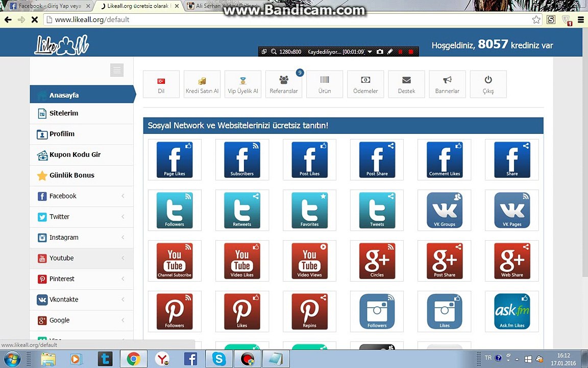This screenshot has height=368, width=588.
Task: Open the Bandicam recording dropdown arrow
Action: (x=370, y=52)
